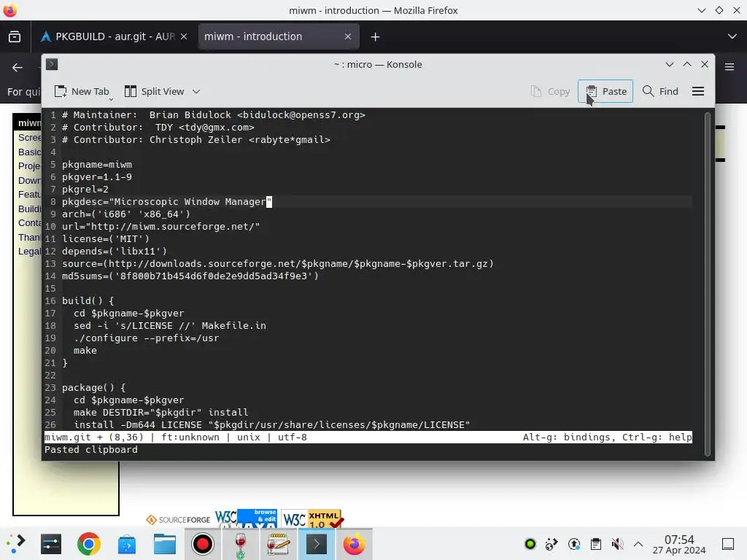747x560 pixels.
Task: Click the url= sourceforge line
Action: click(x=161, y=227)
